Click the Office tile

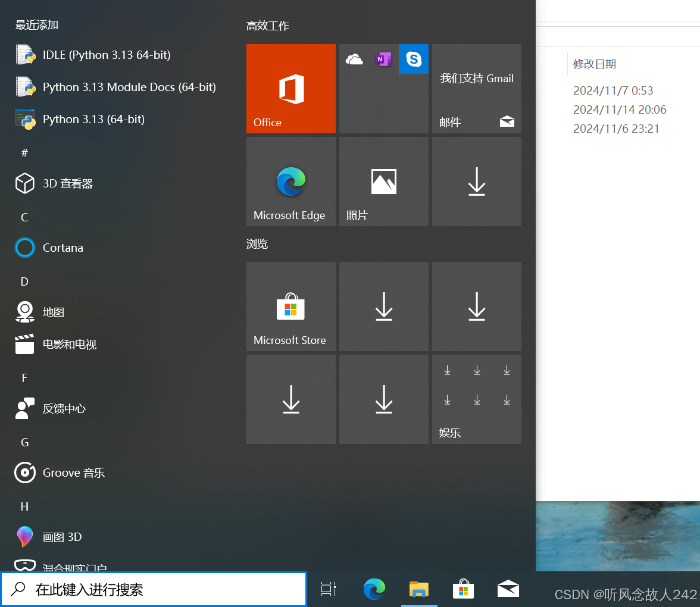click(x=290, y=88)
